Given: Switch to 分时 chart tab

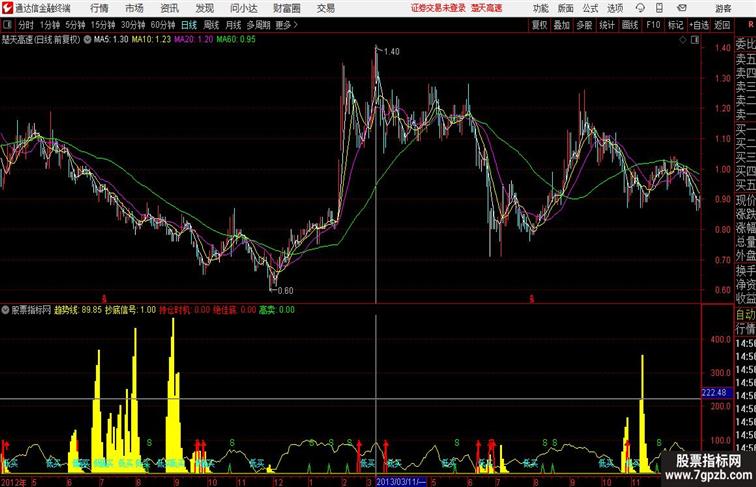Looking at the screenshot, I should pyautogui.click(x=26, y=25).
